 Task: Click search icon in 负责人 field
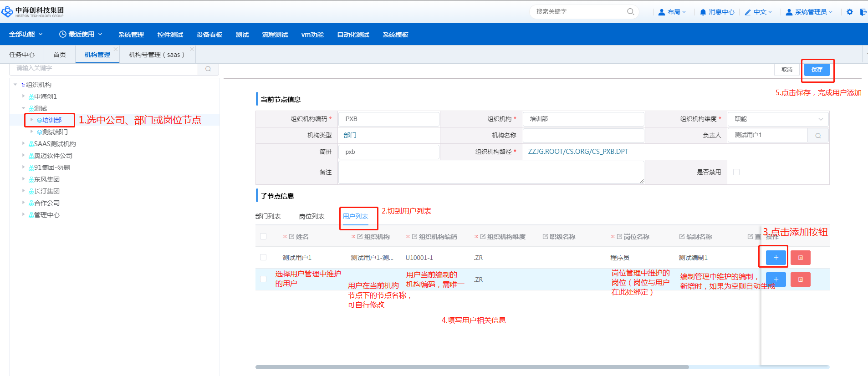[x=818, y=135]
